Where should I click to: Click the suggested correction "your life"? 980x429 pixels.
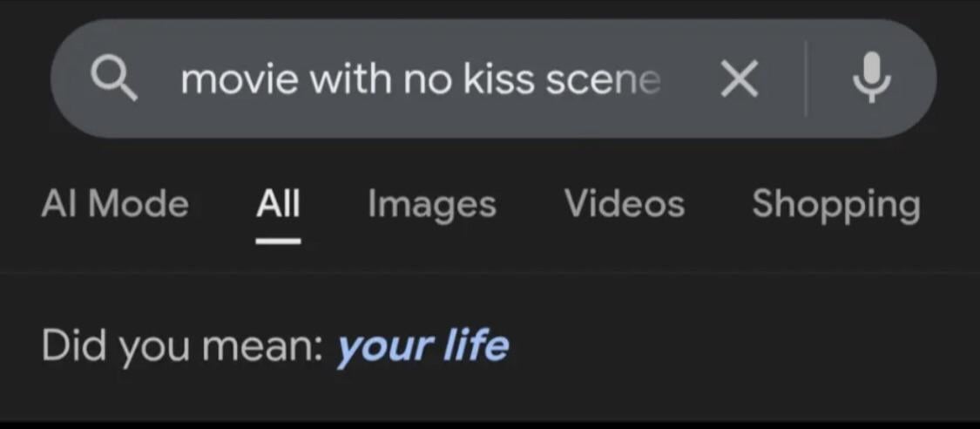pyautogui.click(x=422, y=345)
